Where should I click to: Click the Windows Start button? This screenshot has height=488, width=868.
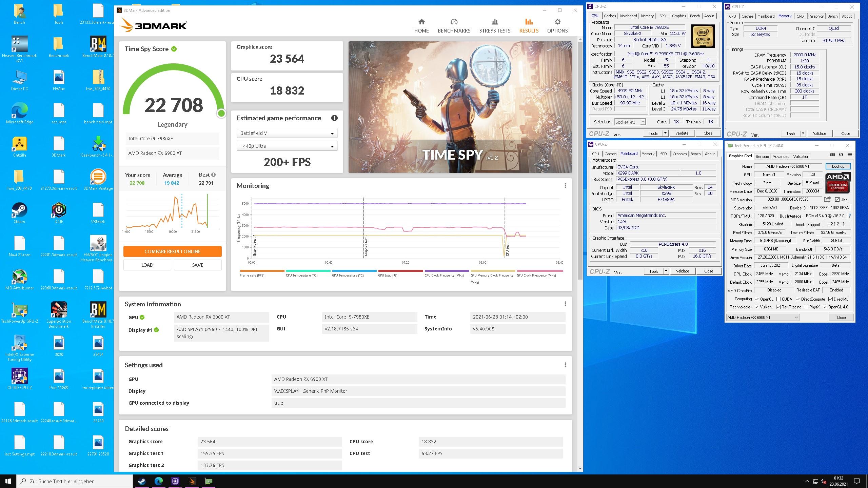[x=8, y=481]
